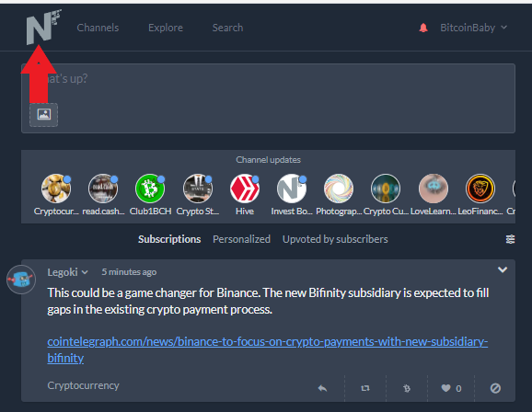This screenshot has height=412, width=532.
Task: Expand post options chevron on Legoki's post
Action: pos(503,270)
